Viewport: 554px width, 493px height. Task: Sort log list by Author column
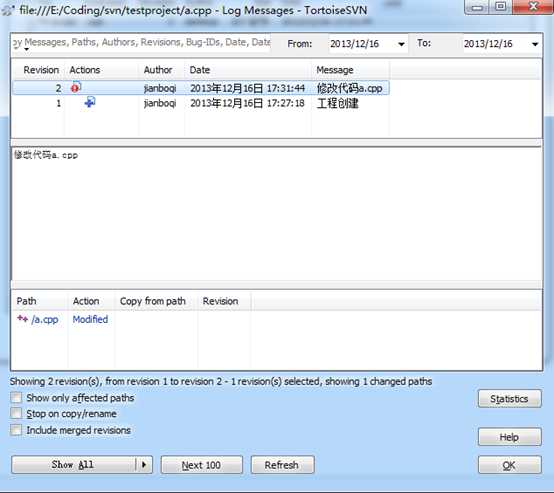(161, 70)
